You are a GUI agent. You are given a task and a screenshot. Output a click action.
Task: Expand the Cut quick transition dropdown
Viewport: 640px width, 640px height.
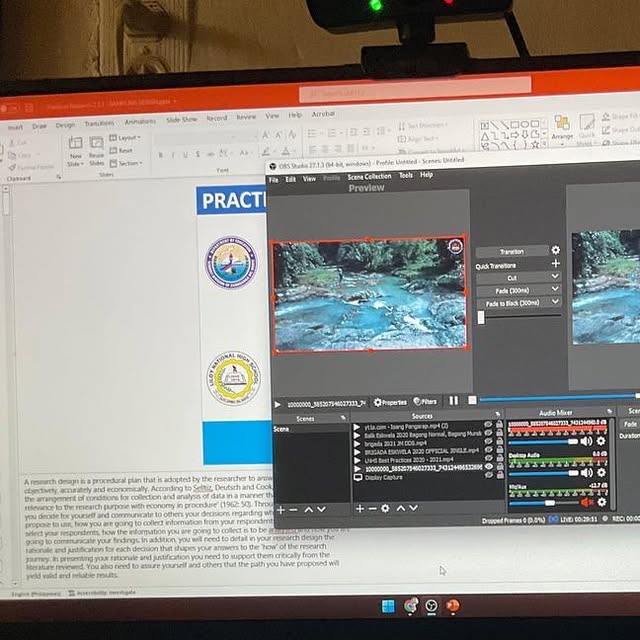[x=555, y=276]
